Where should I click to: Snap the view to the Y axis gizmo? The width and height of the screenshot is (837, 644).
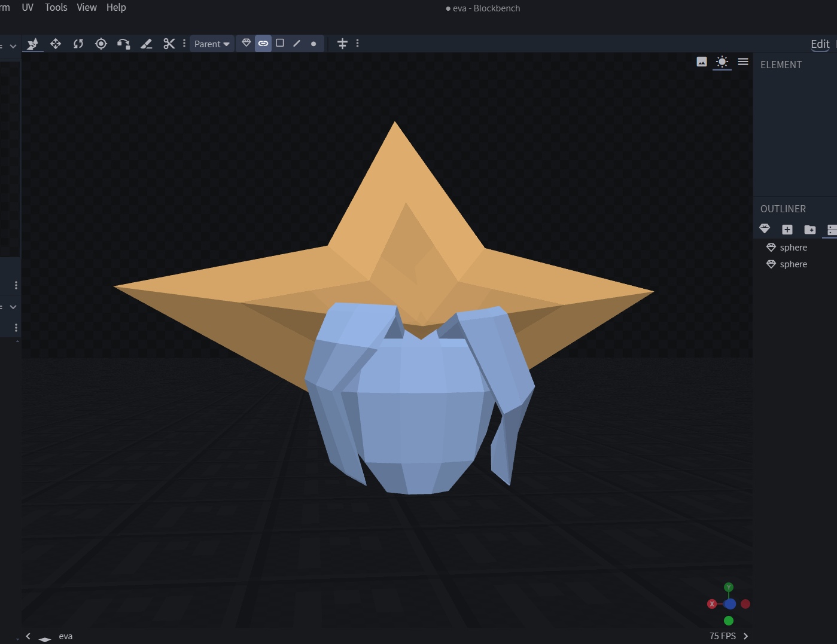(729, 587)
